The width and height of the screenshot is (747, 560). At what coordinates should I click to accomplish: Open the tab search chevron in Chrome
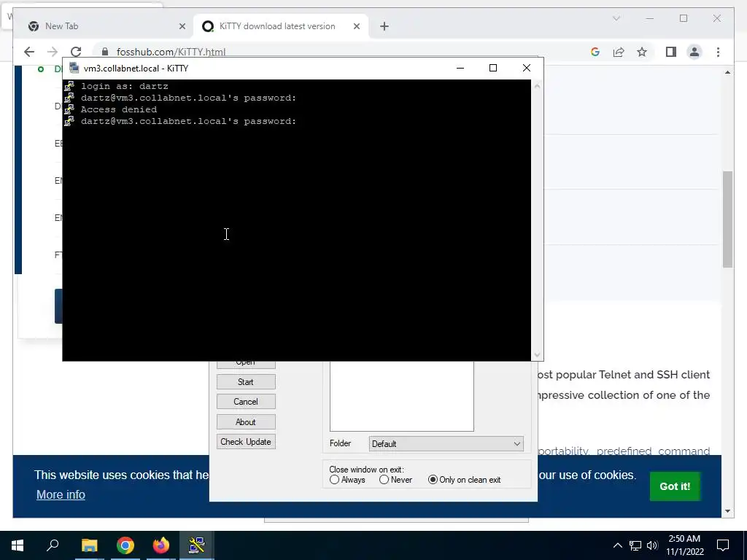616,18
